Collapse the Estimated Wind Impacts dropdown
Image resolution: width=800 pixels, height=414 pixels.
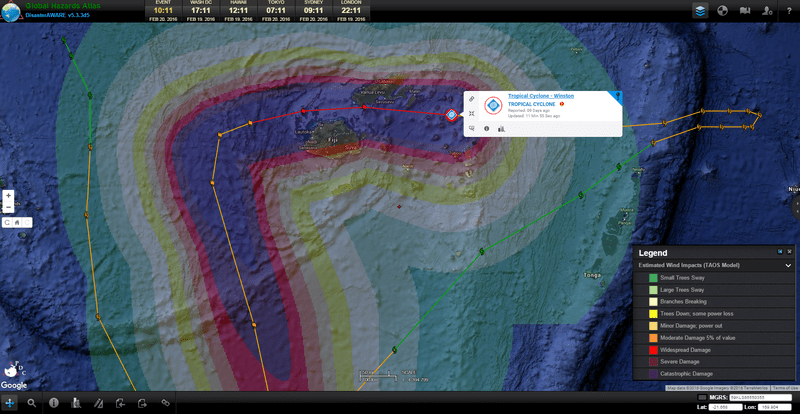coord(788,266)
